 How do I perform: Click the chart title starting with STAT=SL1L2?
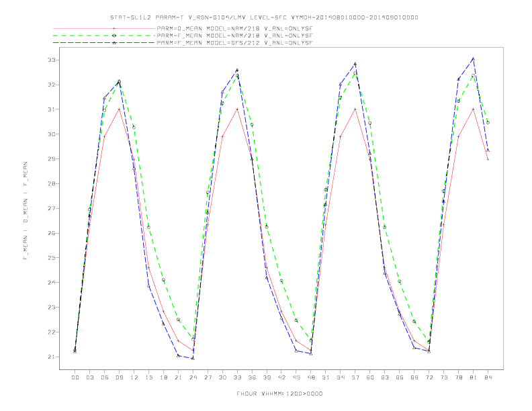pos(264,17)
